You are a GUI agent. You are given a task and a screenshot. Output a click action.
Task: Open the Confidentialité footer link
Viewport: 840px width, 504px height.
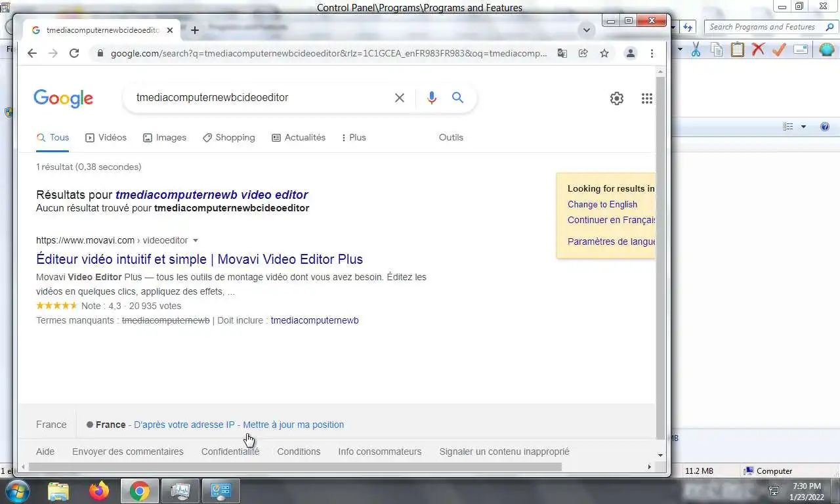[230, 451]
